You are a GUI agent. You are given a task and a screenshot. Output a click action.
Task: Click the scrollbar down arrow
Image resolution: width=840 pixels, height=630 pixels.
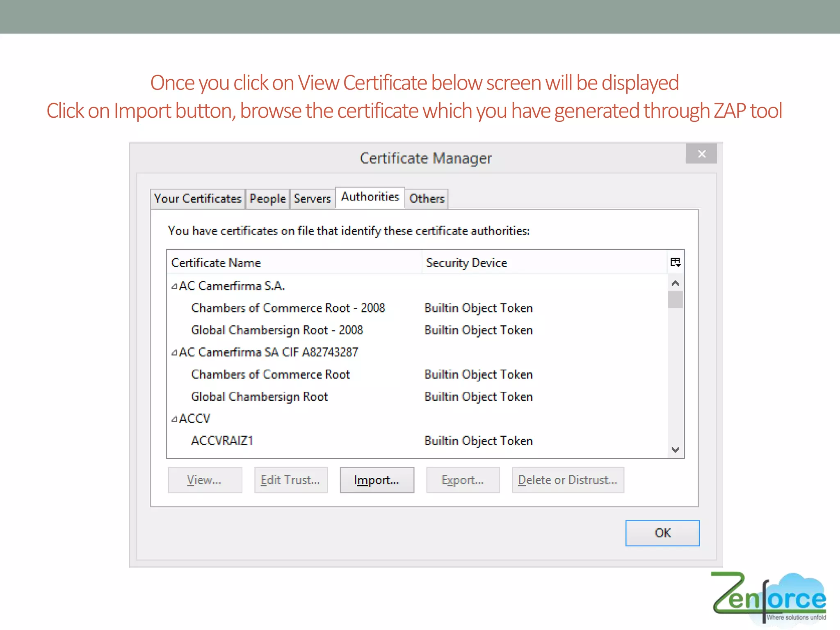pyautogui.click(x=675, y=450)
